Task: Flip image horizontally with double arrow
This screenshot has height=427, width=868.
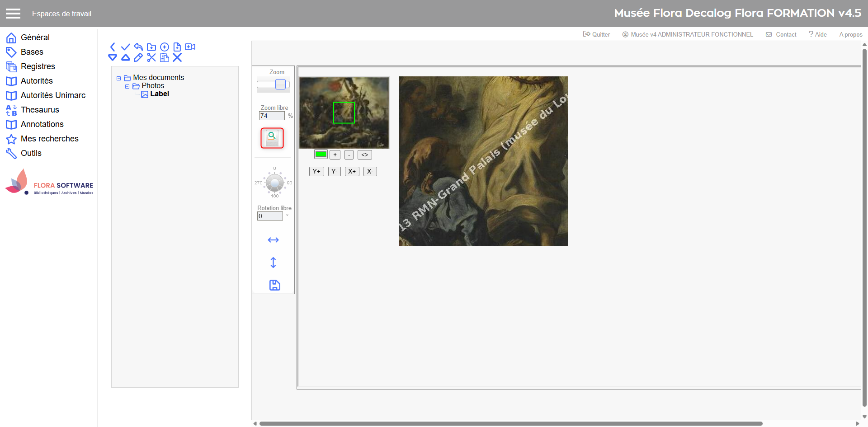Action: click(x=273, y=240)
